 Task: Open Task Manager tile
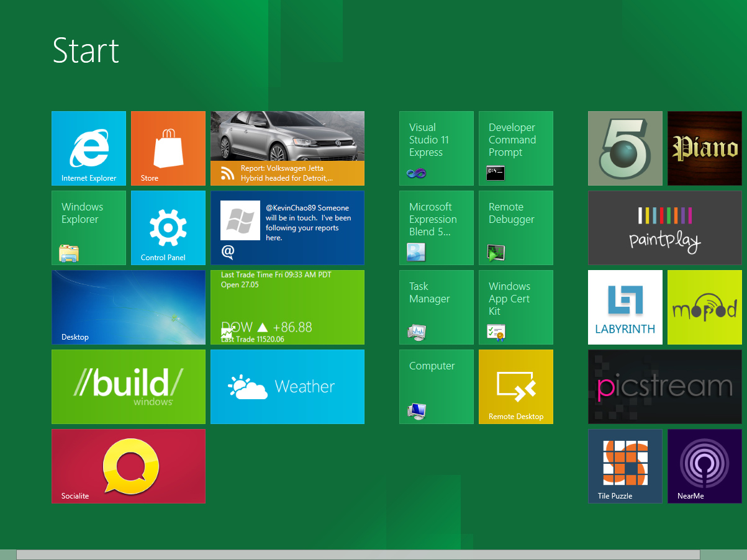click(x=437, y=307)
